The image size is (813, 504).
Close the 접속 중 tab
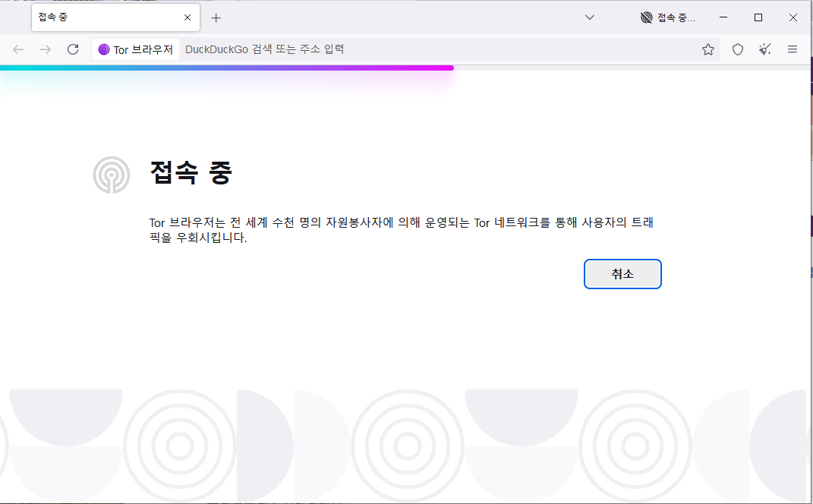coord(187,17)
